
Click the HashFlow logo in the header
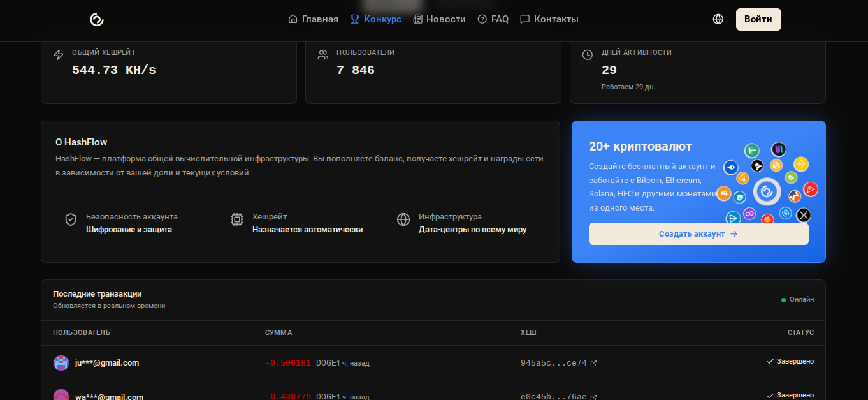pos(97,19)
